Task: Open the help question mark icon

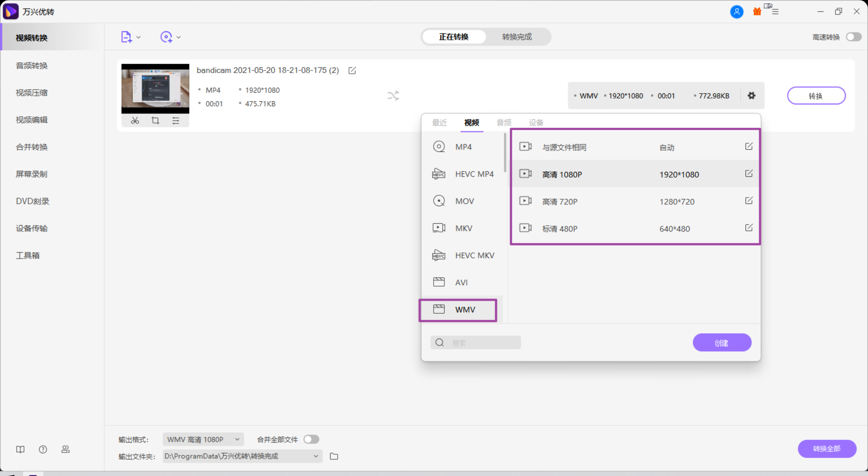Action: (x=43, y=449)
